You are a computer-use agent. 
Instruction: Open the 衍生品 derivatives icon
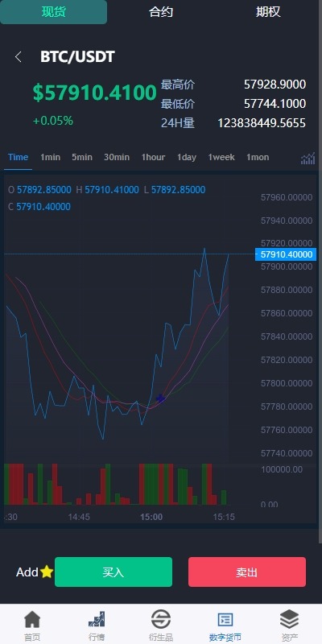pyautogui.click(x=160, y=619)
